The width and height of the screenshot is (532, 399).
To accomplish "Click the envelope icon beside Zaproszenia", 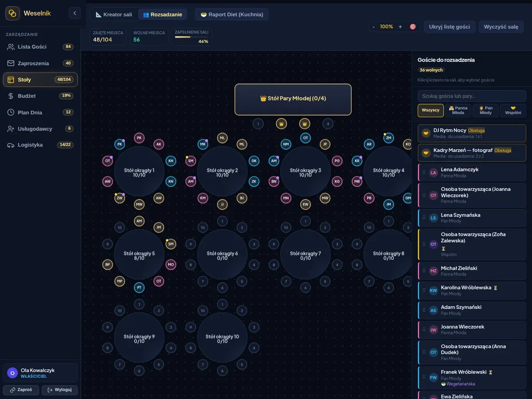I will 11,63.
